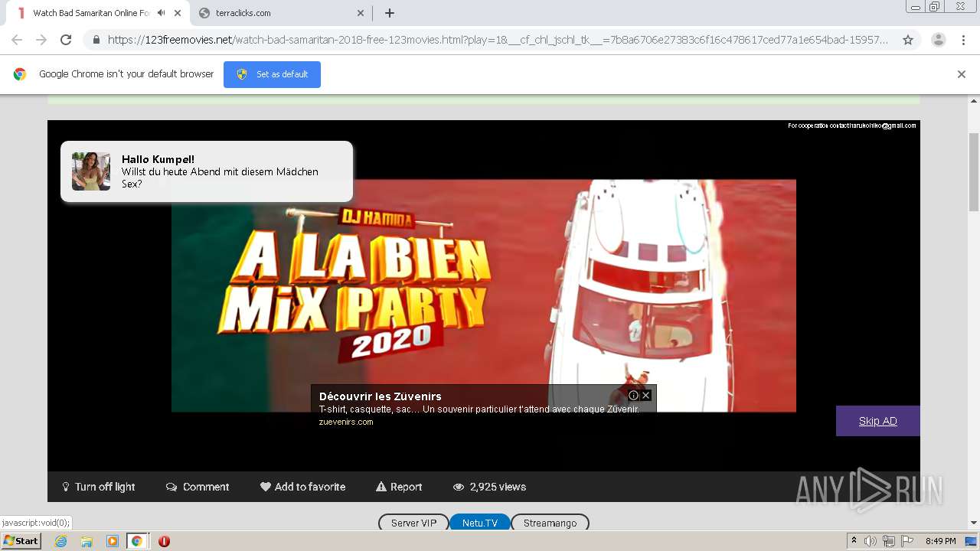Viewport: 980px width, 551px height.
Task: Click the 8:49 PM clock
Action: 940,541
